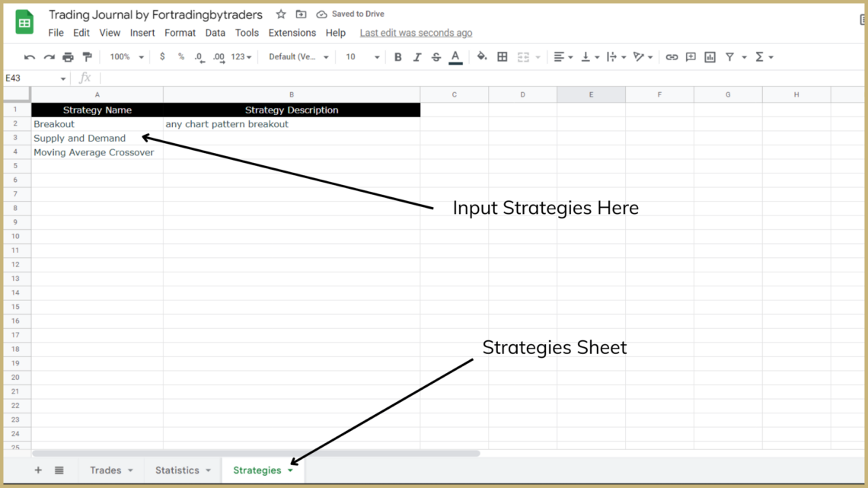The width and height of the screenshot is (868, 488).
Task: Click the Insert link icon
Action: pos(672,56)
